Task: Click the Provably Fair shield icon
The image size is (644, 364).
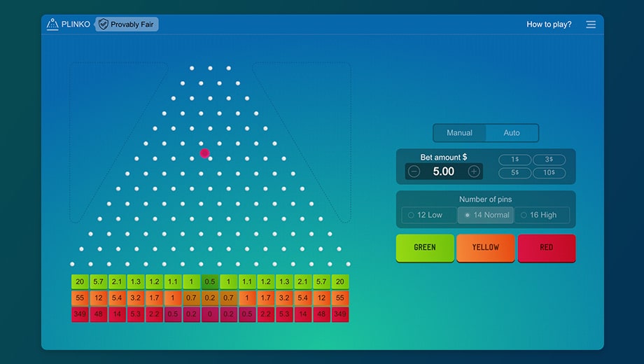Action: click(x=104, y=24)
